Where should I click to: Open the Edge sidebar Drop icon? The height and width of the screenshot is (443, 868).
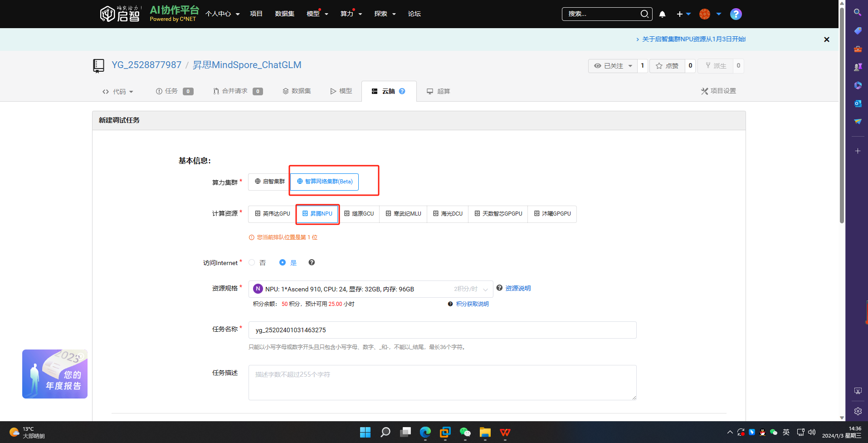(857, 121)
